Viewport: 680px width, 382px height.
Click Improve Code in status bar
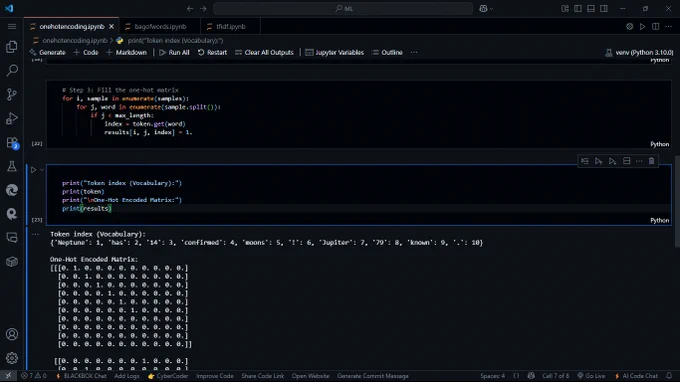[215, 376]
